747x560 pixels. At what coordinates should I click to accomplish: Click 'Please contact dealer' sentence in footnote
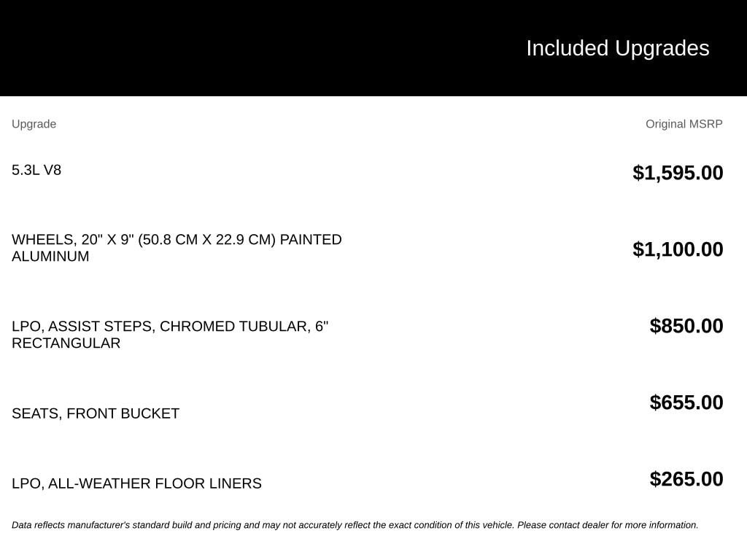pyautogui.click(x=608, y=525)
